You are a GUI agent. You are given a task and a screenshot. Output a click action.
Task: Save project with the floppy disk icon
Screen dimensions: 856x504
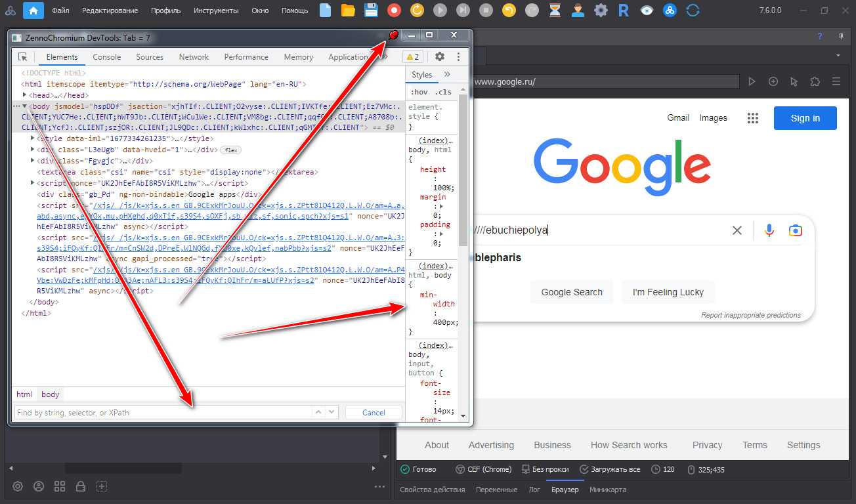coord(371,10)
